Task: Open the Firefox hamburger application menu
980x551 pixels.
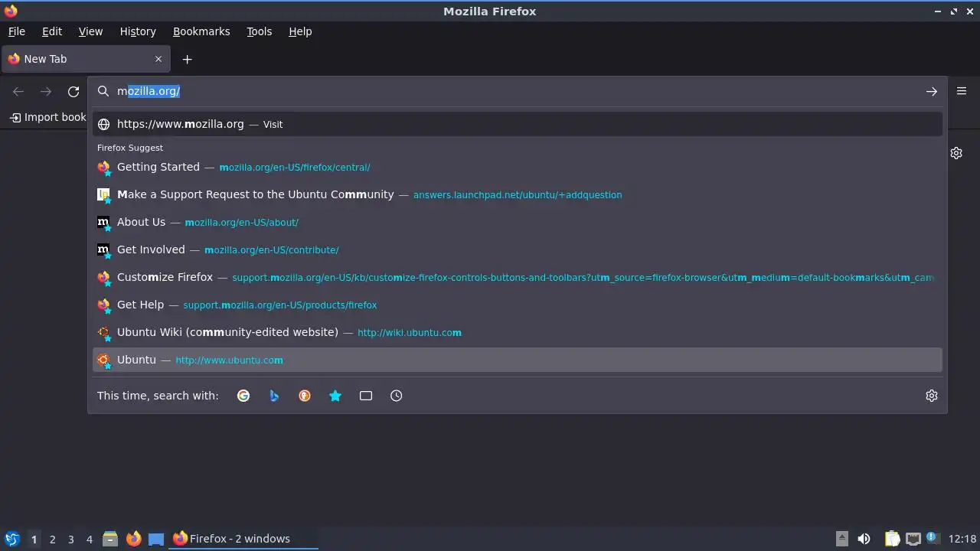Action: pyautogui.click(x=962, y=91)
